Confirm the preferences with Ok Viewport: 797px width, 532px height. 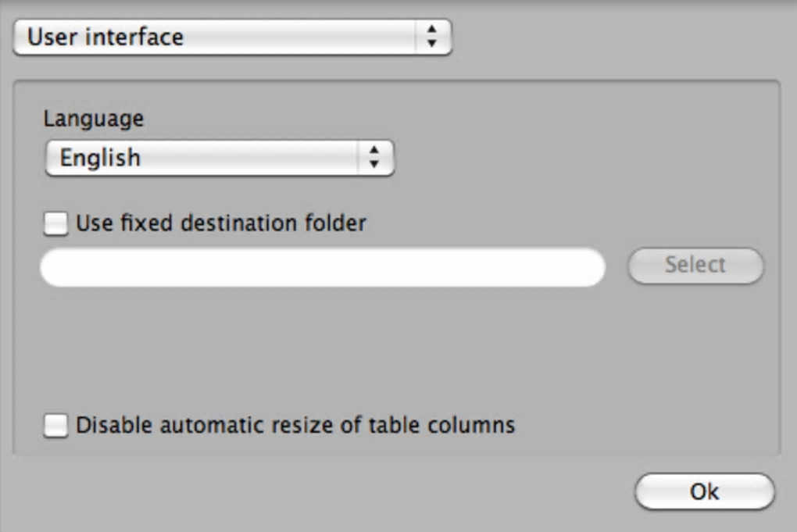click(x=704, y=491)
